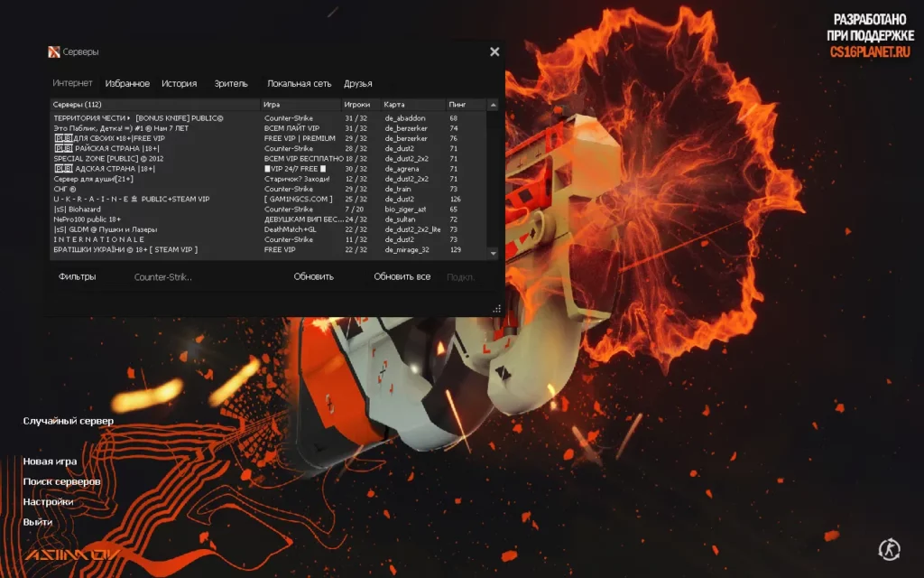Image resolution: width=924 pixels, height=578 pixels.
Task: Click Выйти to exit the game
Action: point(38,522)
